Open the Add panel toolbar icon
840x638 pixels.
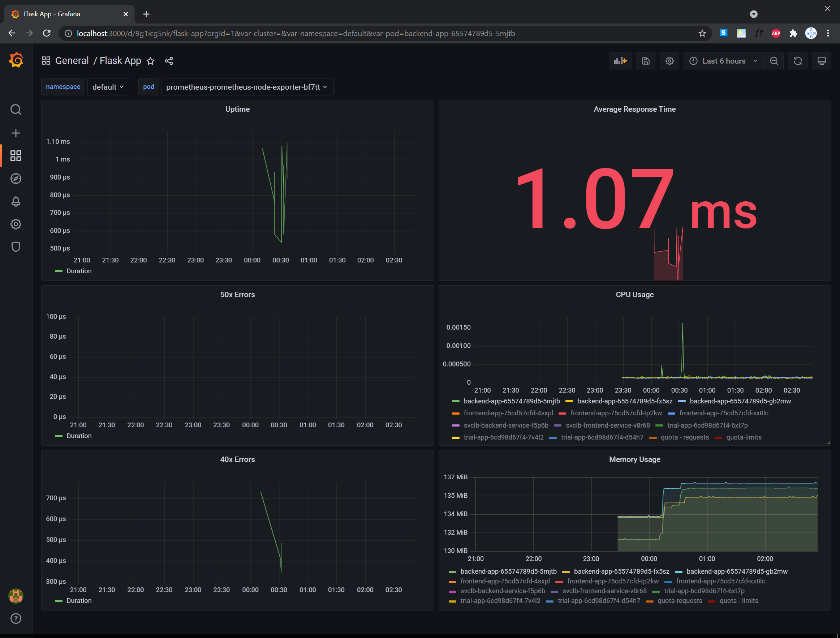click(x=620, y=61)
